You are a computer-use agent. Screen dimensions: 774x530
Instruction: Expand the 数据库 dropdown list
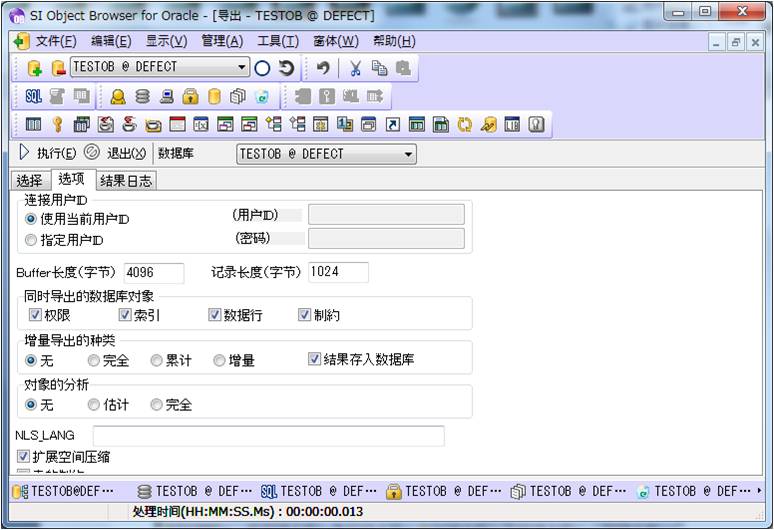pos(408,154)
